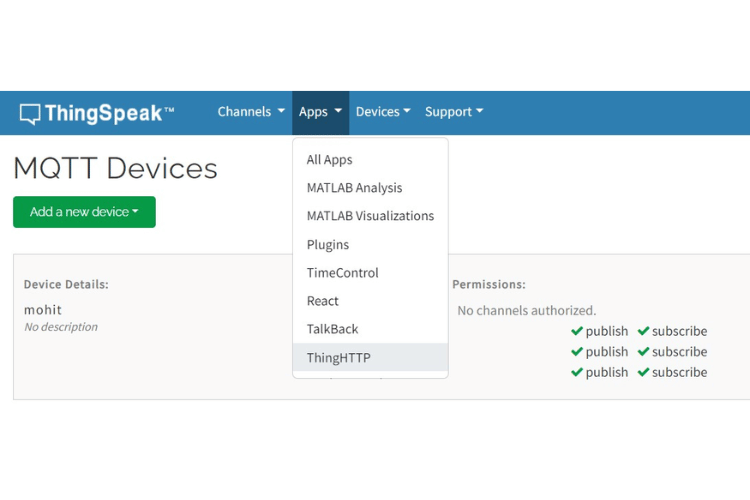
Task: Choose MATLAB Analysis in Apps menu
Action: point(370,188)
